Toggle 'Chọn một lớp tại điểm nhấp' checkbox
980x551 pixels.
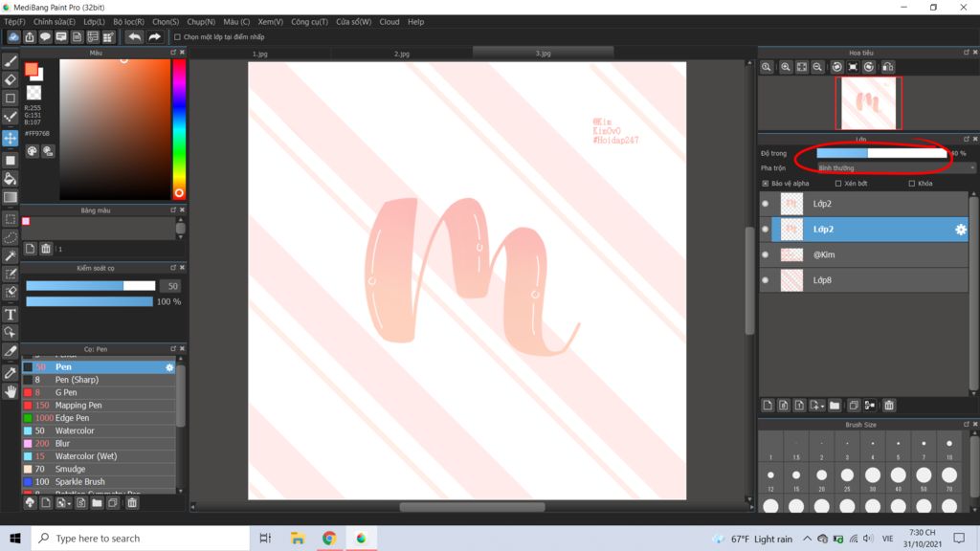(x=177, y=37)
